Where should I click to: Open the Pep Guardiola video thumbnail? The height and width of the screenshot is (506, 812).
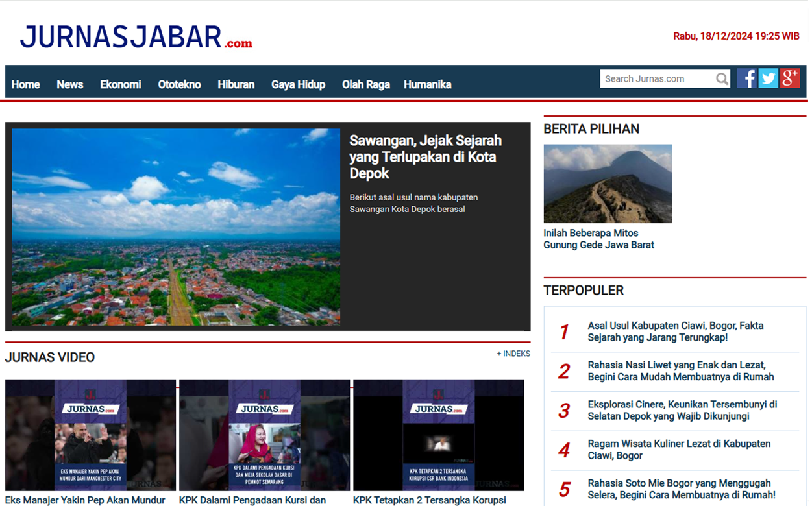(x=90, y=435)
